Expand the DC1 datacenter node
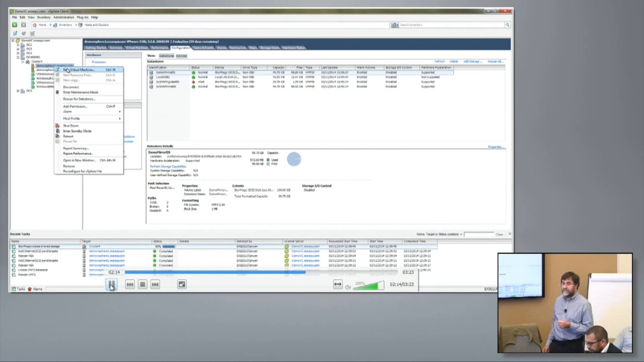Image resolution: width=644 pixels, height=362 pixels. pyautogui.click(x=18, y=45)
